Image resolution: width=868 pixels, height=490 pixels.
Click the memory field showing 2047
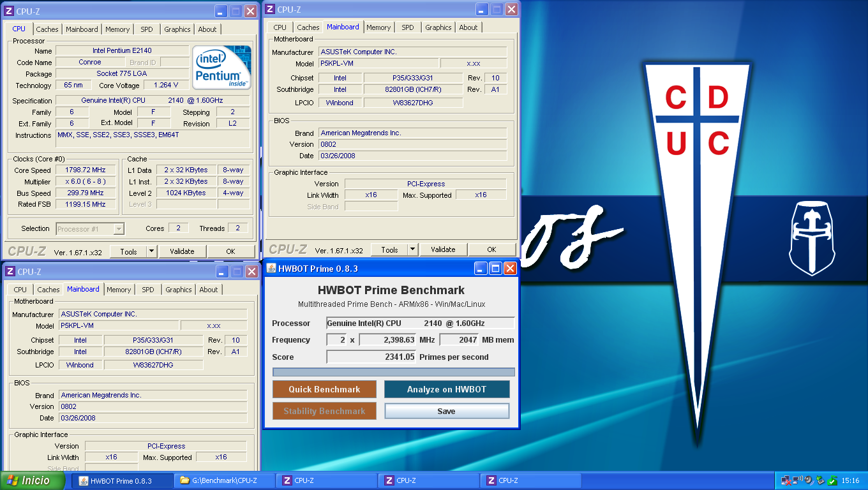(459, 340)
